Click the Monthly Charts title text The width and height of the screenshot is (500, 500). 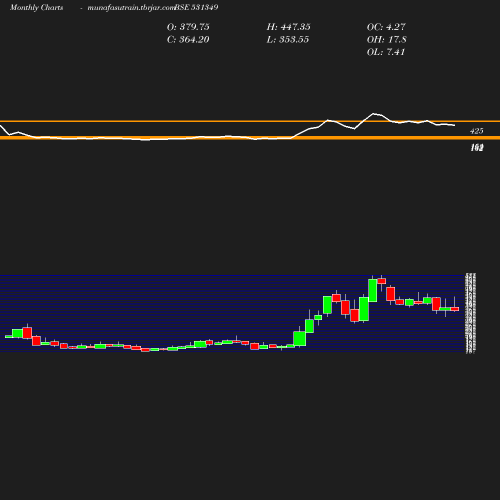[x=37, y=7]
